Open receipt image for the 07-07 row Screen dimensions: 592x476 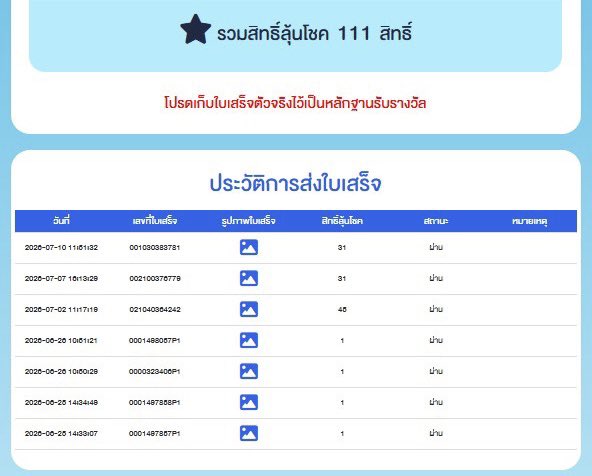coord(249,279)
